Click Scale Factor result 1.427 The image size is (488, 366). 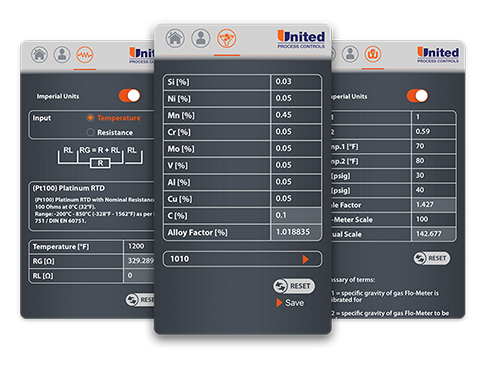click(x=433, y=205)
